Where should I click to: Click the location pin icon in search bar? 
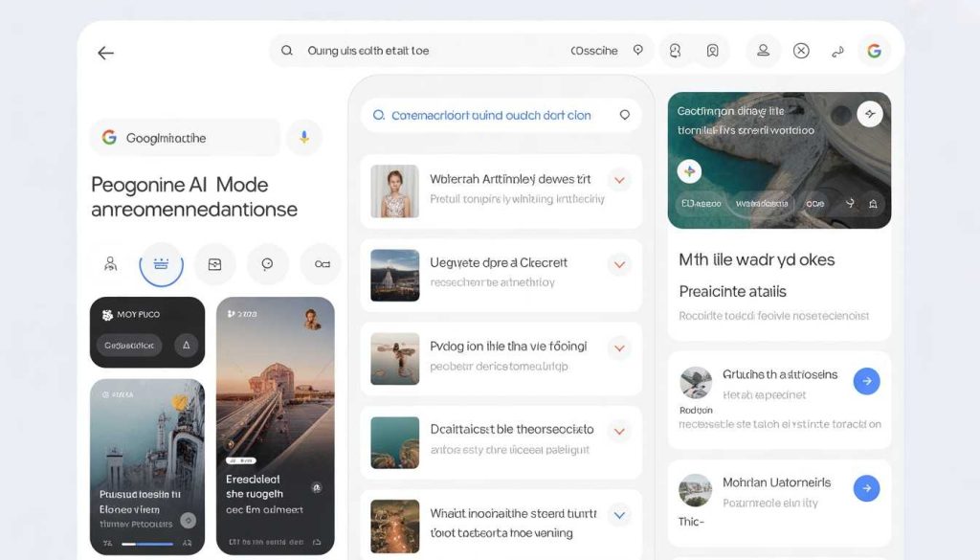point(638,50)
